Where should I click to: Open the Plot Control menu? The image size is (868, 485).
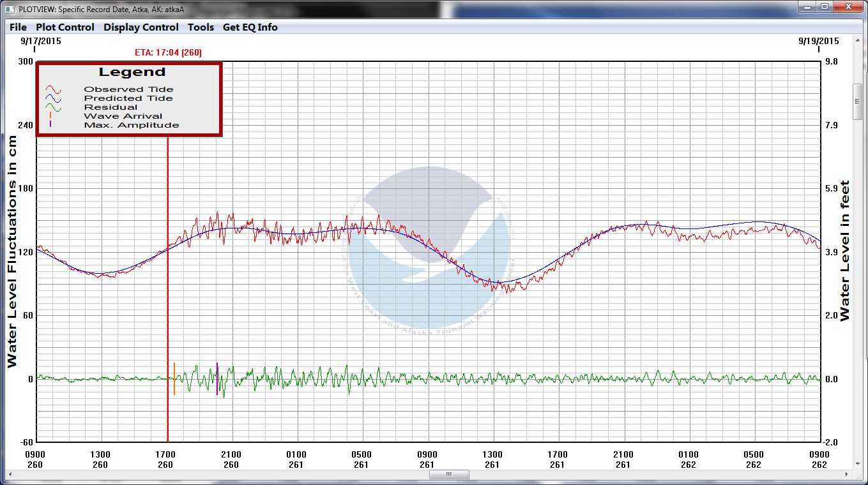click(65, 27)
